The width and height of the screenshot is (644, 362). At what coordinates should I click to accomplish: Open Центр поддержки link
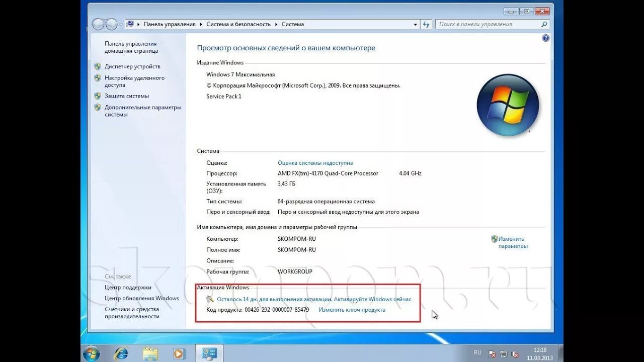coord(128,288)
